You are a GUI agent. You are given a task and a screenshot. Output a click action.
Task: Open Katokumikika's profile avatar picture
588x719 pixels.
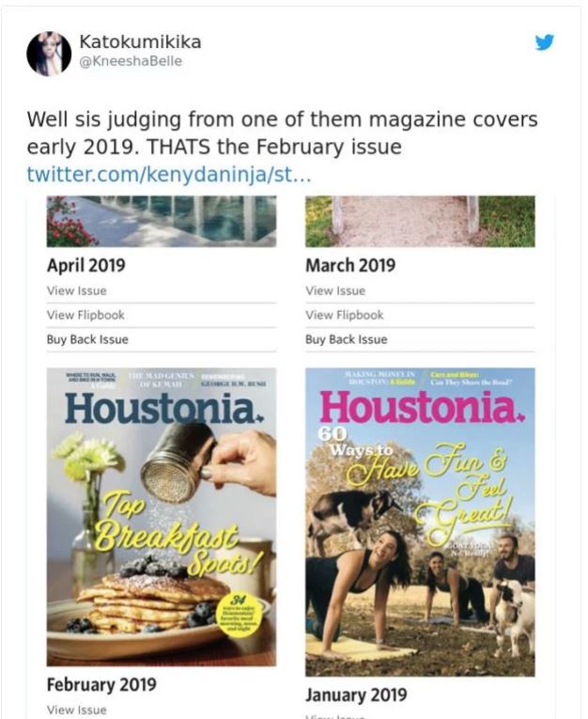click(49, 54)
